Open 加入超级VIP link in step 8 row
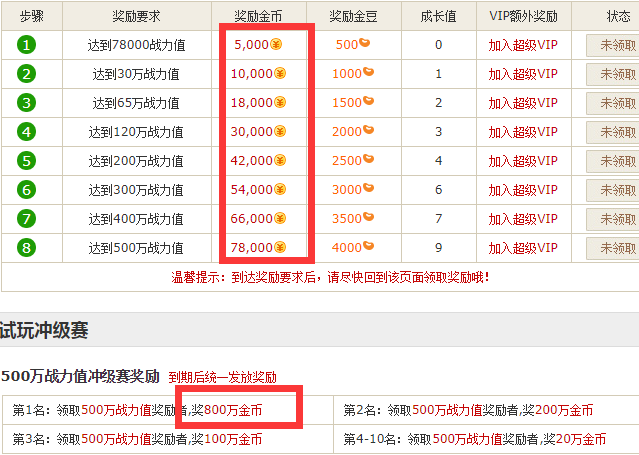Image resolution: width=639 pixels, height=455 pixels. 523,247
